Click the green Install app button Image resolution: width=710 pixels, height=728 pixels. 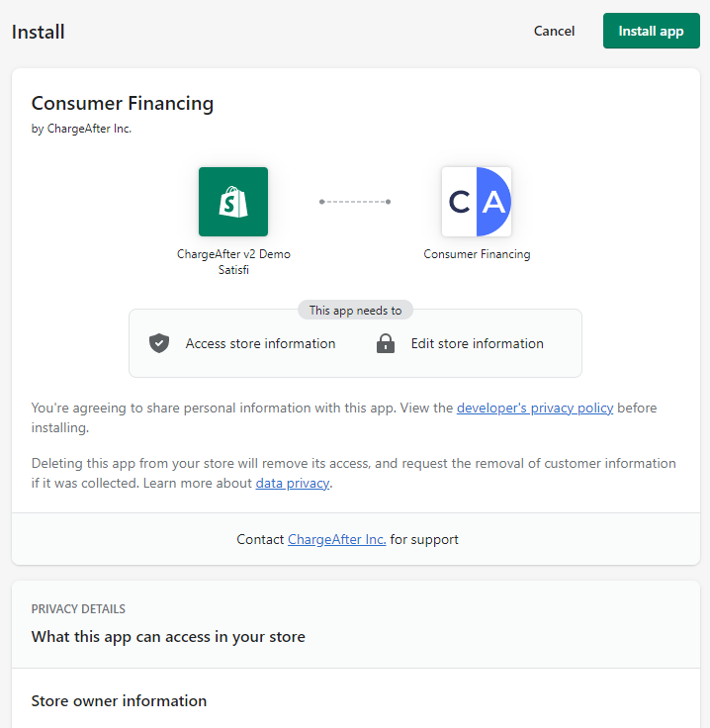[x=651, y=31]
